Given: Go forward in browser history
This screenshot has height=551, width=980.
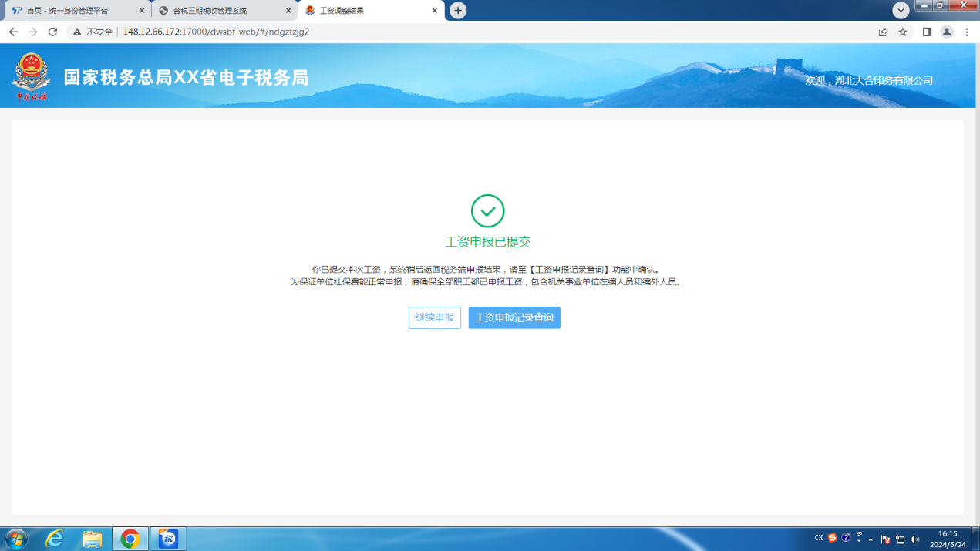Looking at the screenshot, I should pos(32,32).
